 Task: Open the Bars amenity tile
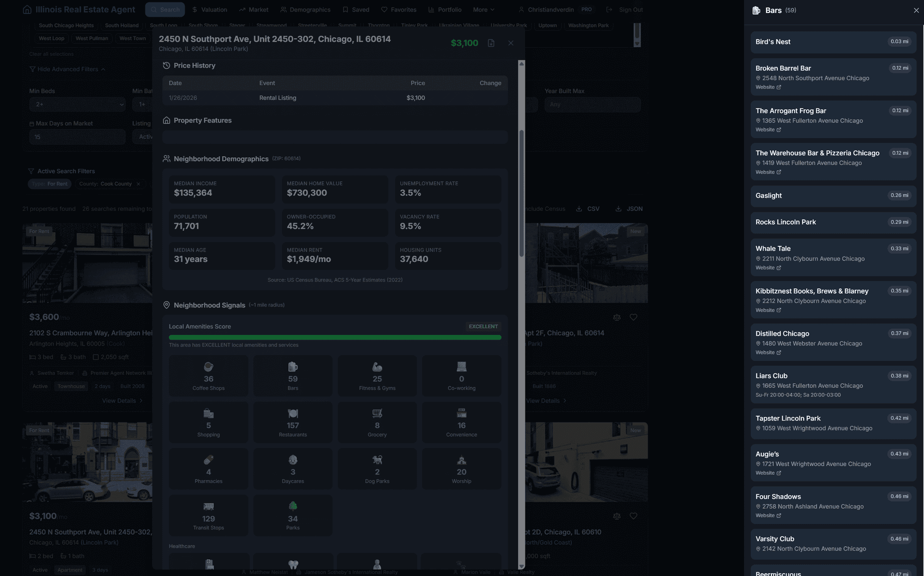click(293, 376)
